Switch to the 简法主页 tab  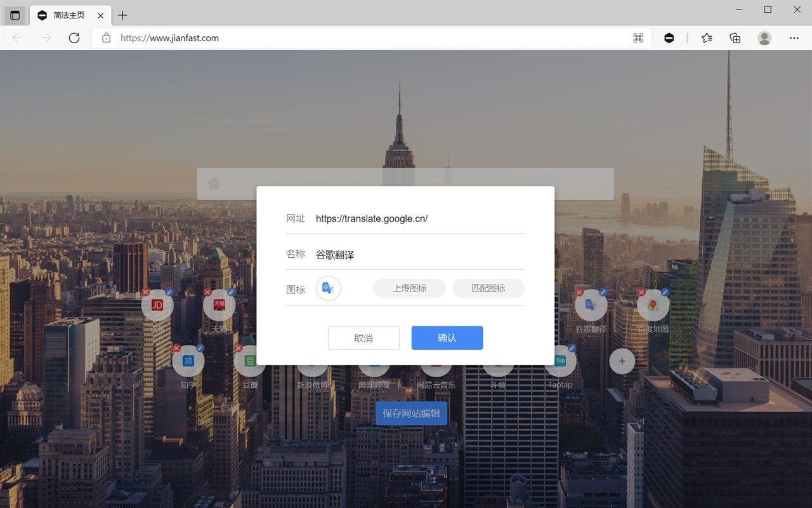(x=69, y=15)
